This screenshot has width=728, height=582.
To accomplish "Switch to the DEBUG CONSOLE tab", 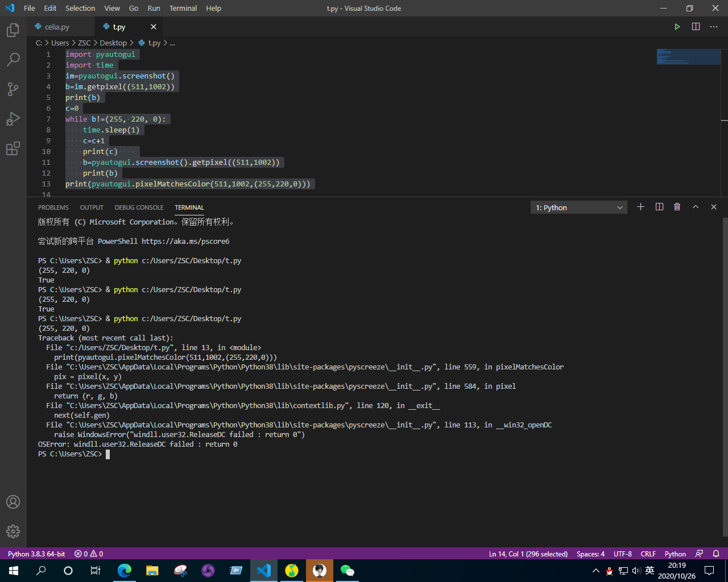I will [139, 207].
